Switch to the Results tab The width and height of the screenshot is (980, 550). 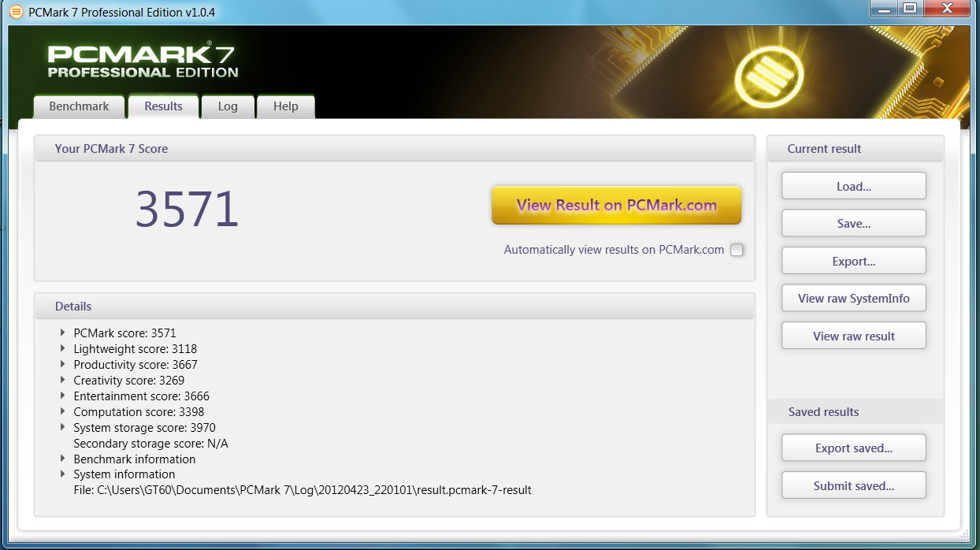click(x=163, y=106)
